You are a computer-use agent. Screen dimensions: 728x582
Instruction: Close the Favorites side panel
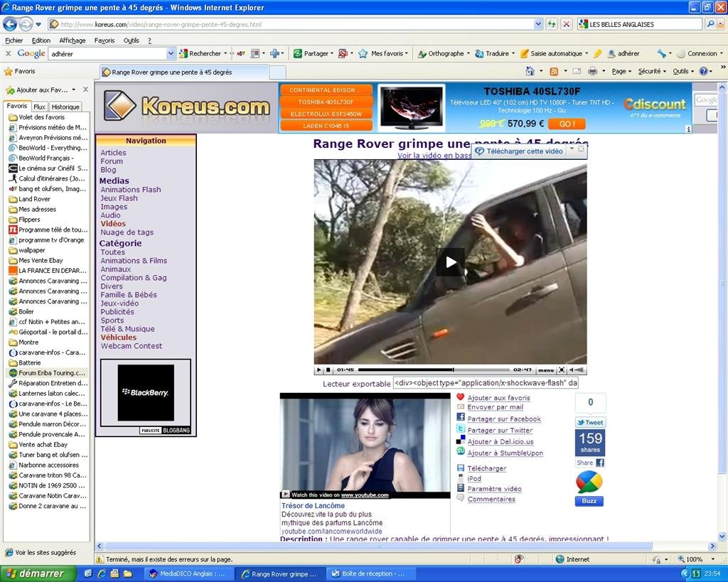(x=85, y=90)
